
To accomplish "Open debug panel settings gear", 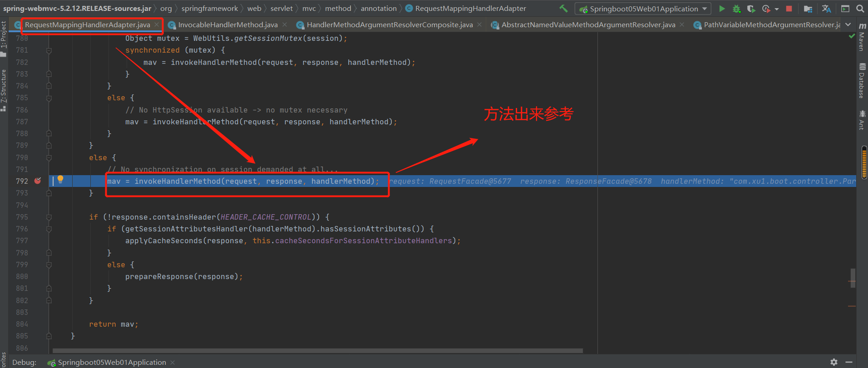I will (834, 362).
